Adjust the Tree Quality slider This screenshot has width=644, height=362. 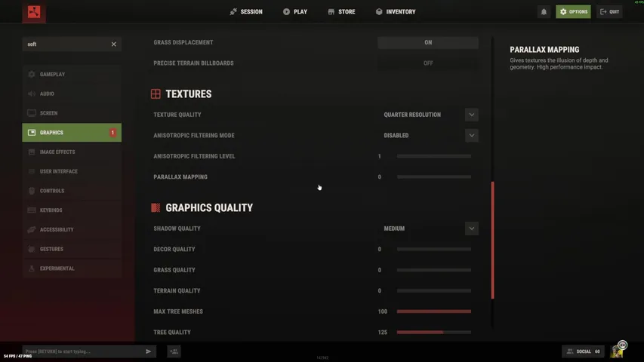pyautogui.click(x=433, y=332)
